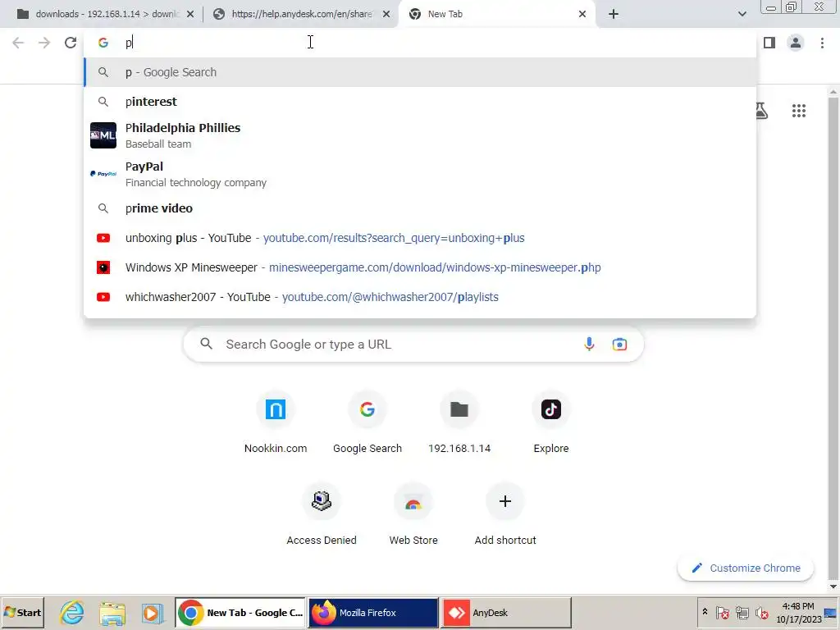Viewport: 840px width, 630px height.
Task: Close the New Tab tab
Action: [582, 14]
